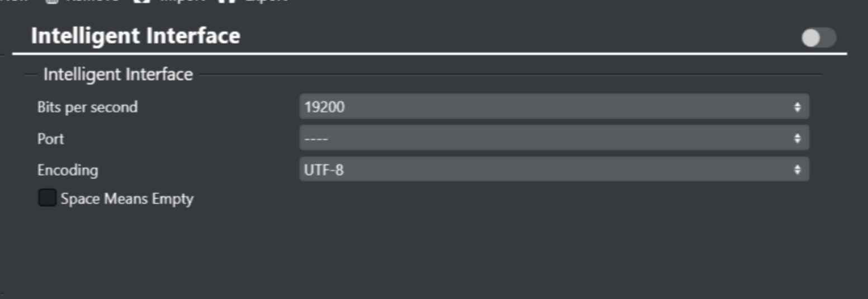Click the up-down arrows icon on Port field

click(797, 138)
